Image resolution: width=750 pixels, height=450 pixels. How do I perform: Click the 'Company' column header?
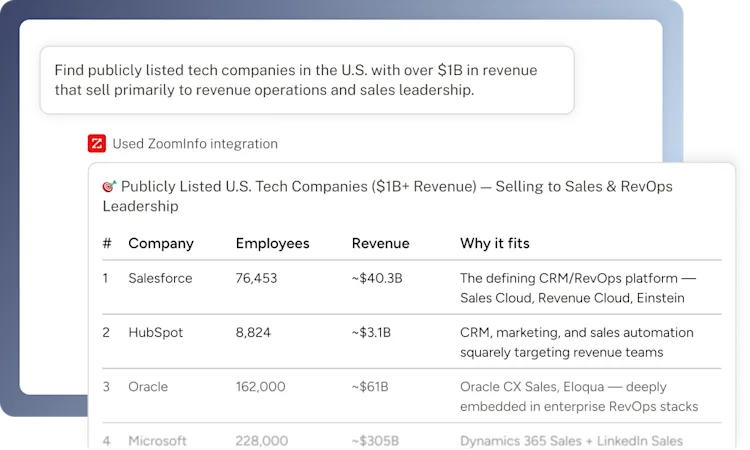161,243
